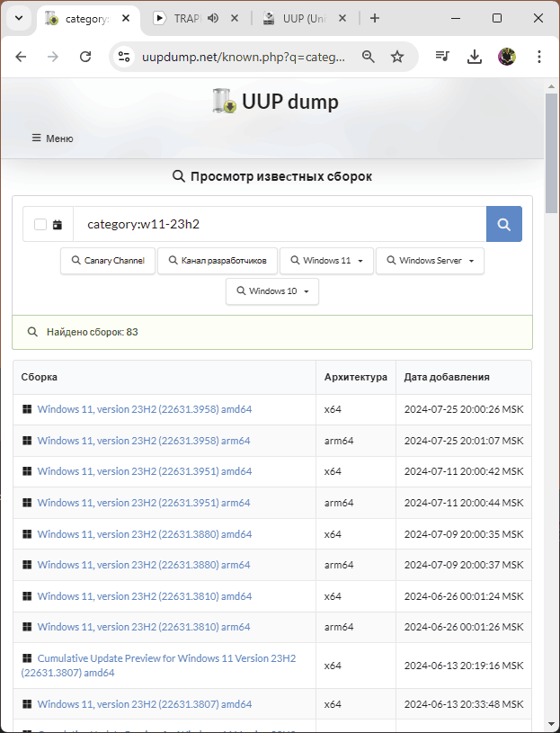560x733 pixels.
Task: Expand the Windows Server dropdown
Action: (430, 261)
